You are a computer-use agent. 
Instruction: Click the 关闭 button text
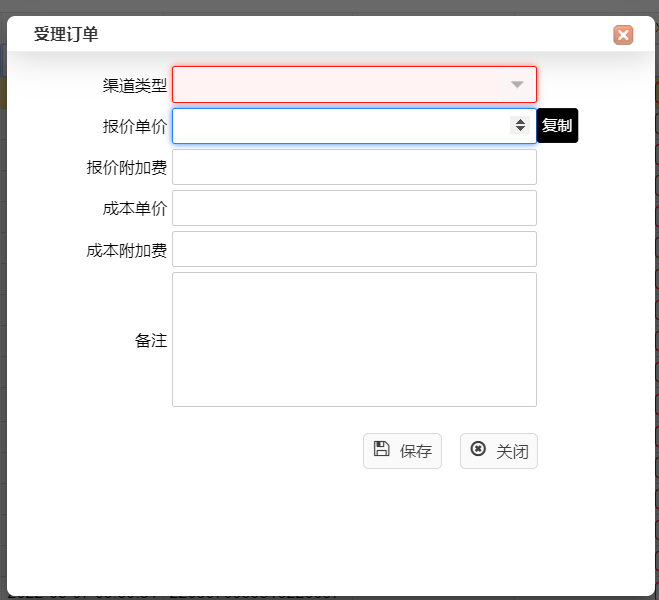click(x=512, y=451)
